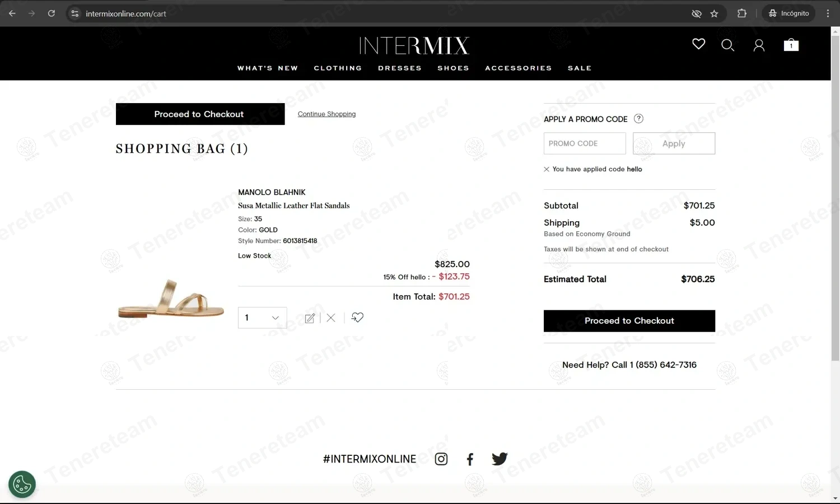The image size is (840, 504).
Task: Open Accessories menu
Action: pos(519,68)
